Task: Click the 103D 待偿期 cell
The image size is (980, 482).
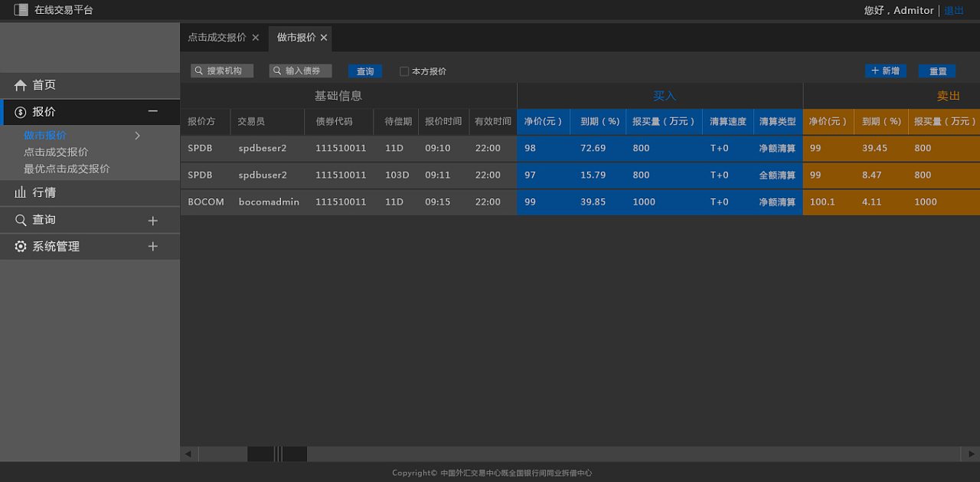Action: (x=397, y=175)
